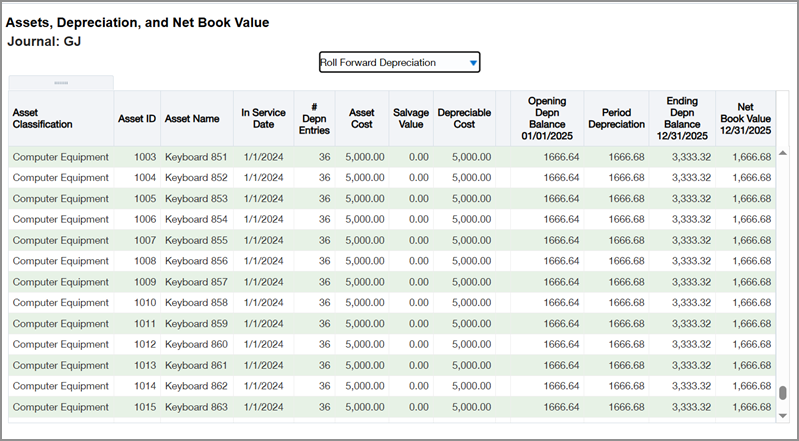Sort by Asset Classification column header
The width and height of the screenshot is (799, 441).
click(42, 119)
